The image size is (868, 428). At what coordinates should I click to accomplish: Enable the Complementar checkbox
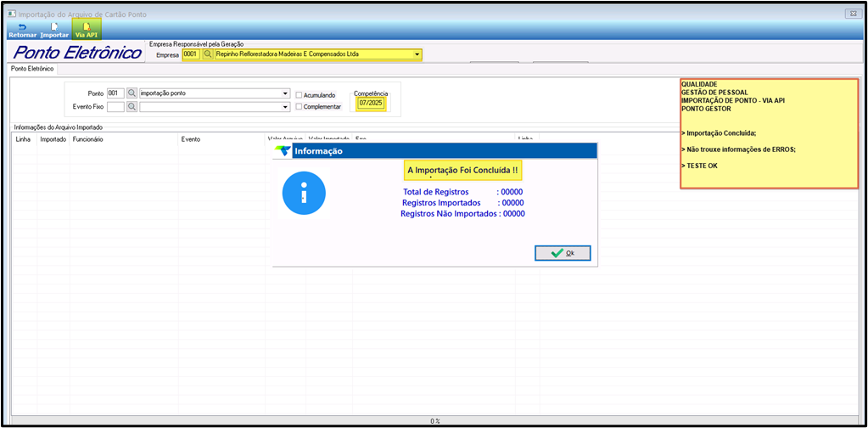299,106
